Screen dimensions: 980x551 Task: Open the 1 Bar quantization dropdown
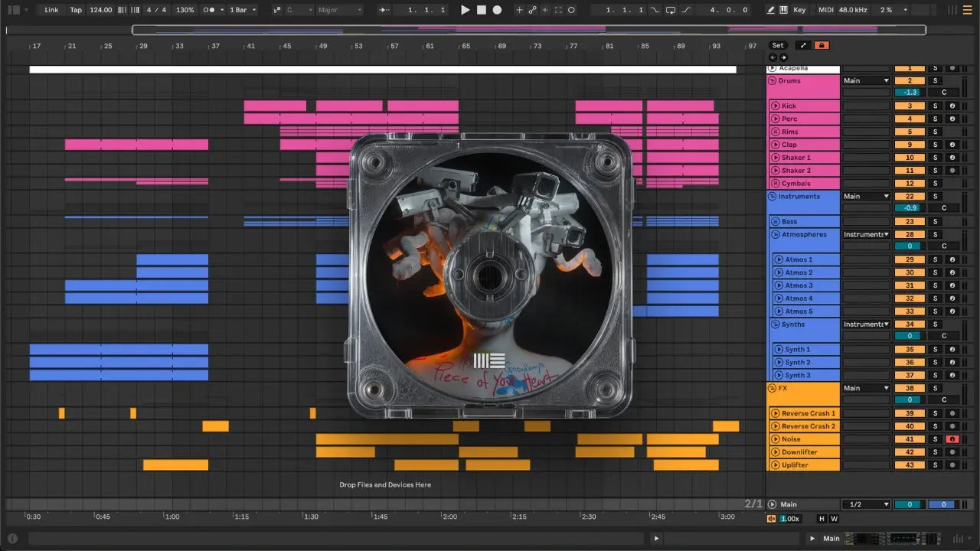coord(243,10)
